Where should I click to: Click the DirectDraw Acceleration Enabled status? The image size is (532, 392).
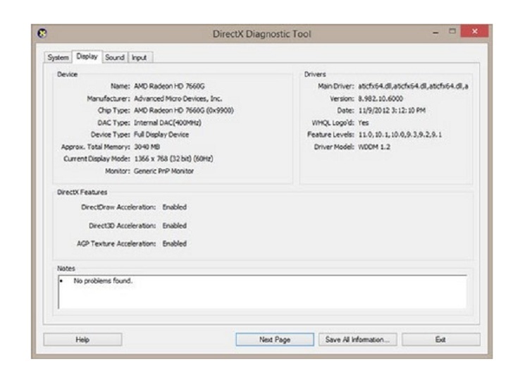point(175,207)
